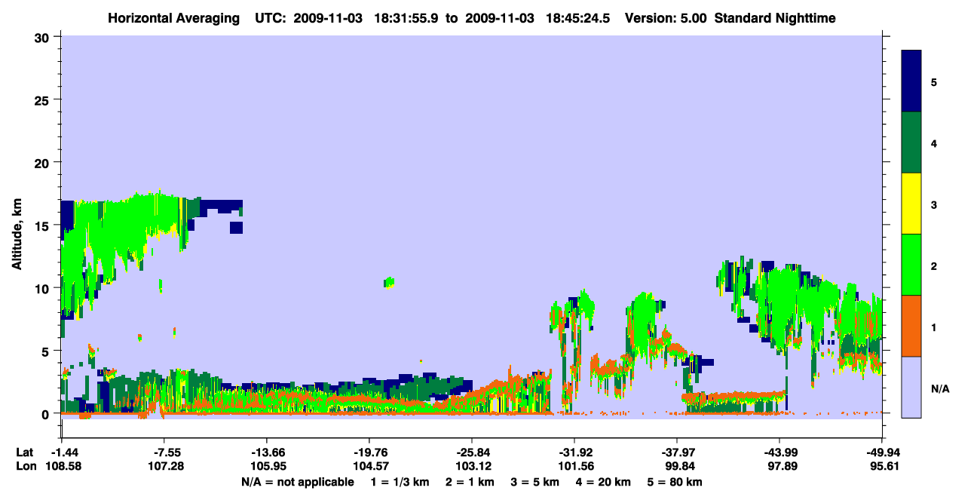Click latitude value -13.66

tap(267, 452)
